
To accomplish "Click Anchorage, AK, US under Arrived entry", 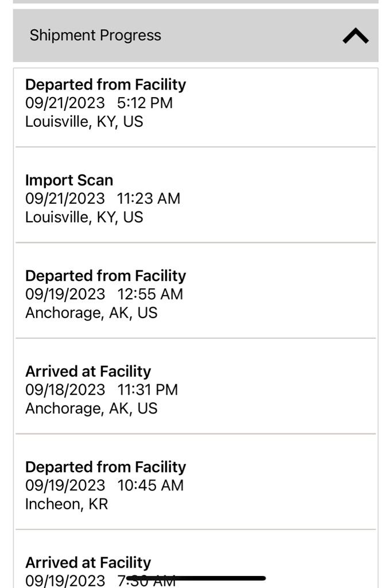I will [91, 409].
